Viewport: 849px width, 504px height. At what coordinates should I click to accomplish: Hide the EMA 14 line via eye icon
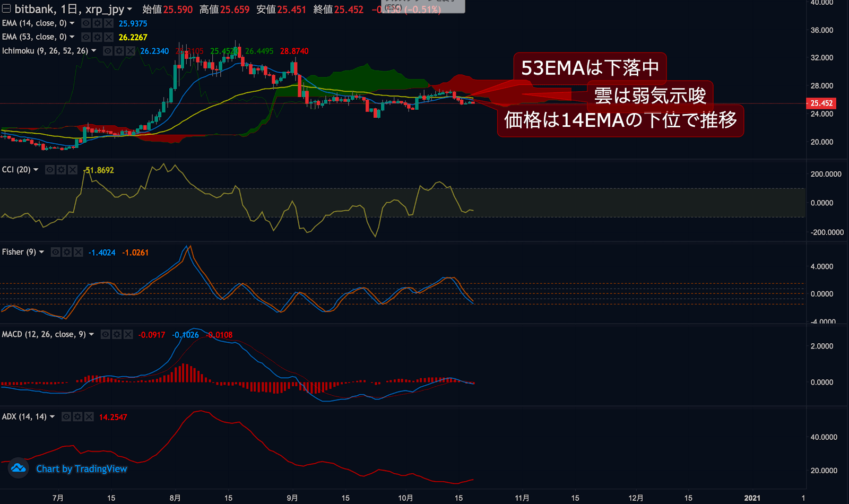point(86,23)
